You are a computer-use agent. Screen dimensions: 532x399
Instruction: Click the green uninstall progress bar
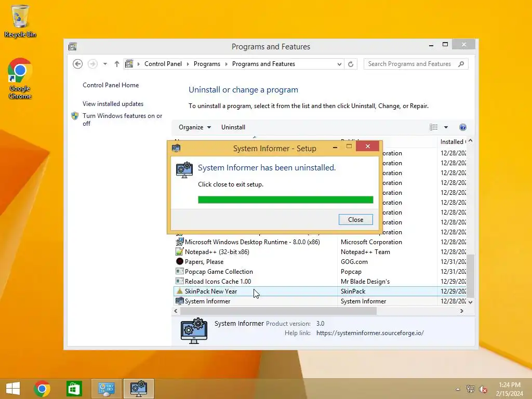(285, 199)
